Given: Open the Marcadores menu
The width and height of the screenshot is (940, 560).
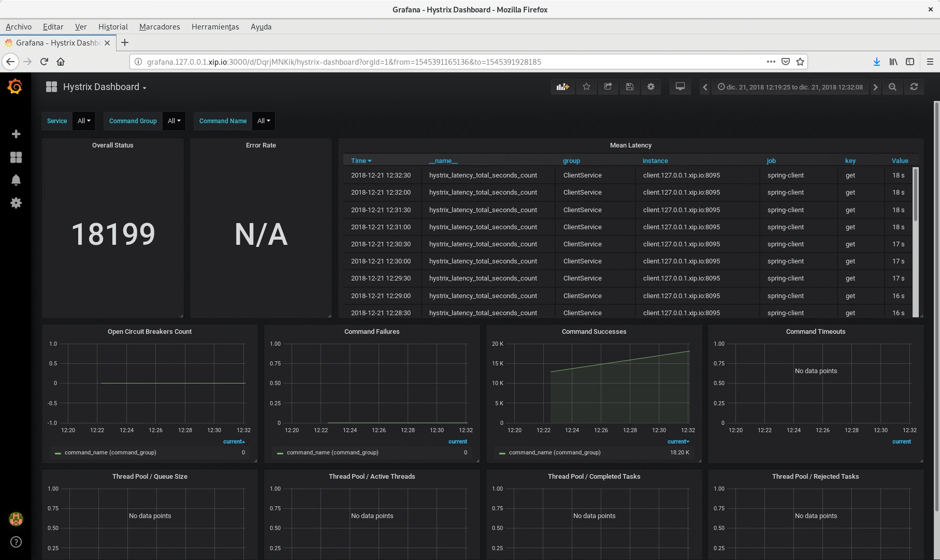Looking at the screenshot, I should coord(160,27).
